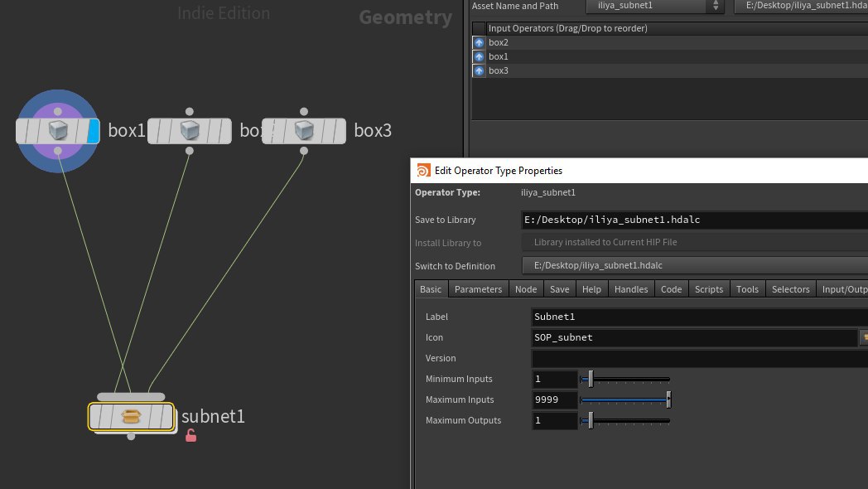868x489 pixels.
Task: Click the red unlocked padlock under subnet1
Action: coord(191,436)
